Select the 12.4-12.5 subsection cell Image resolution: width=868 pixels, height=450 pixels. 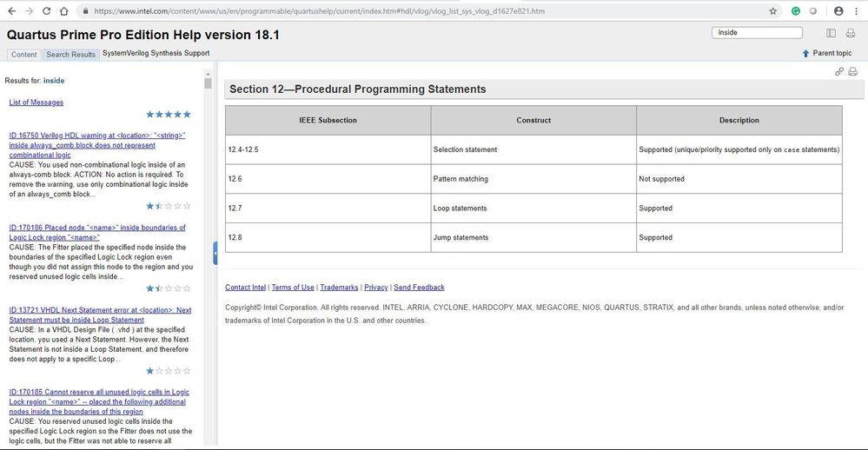click(x=328, y=149)
